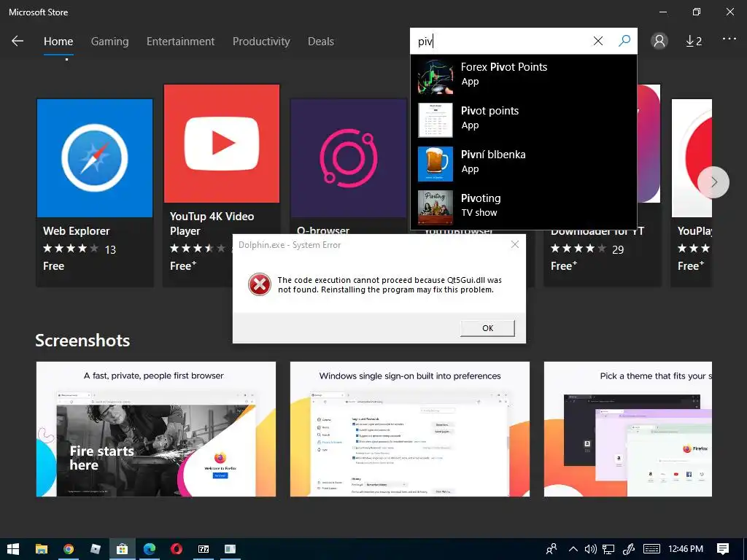The width and height of the screenshot is (747, 560).
Task: Show hidden system tray icons
Action: click(x=573, y=549)
